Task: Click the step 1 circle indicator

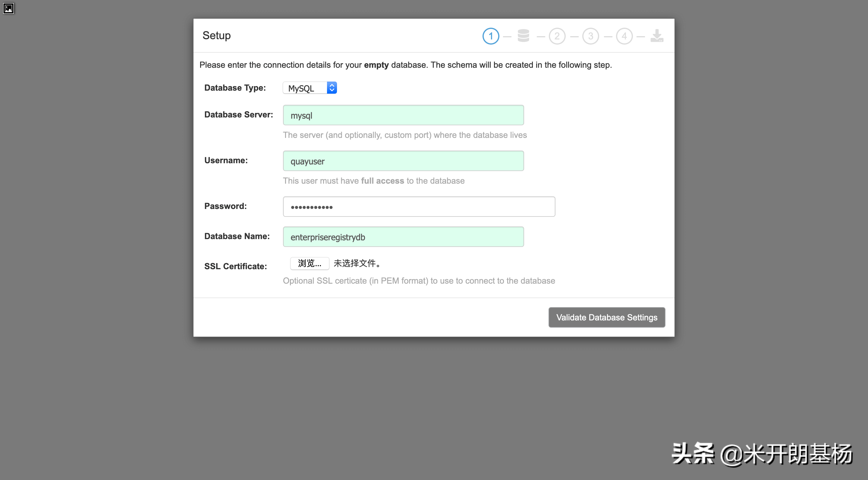Action: [x=491, y=36]
